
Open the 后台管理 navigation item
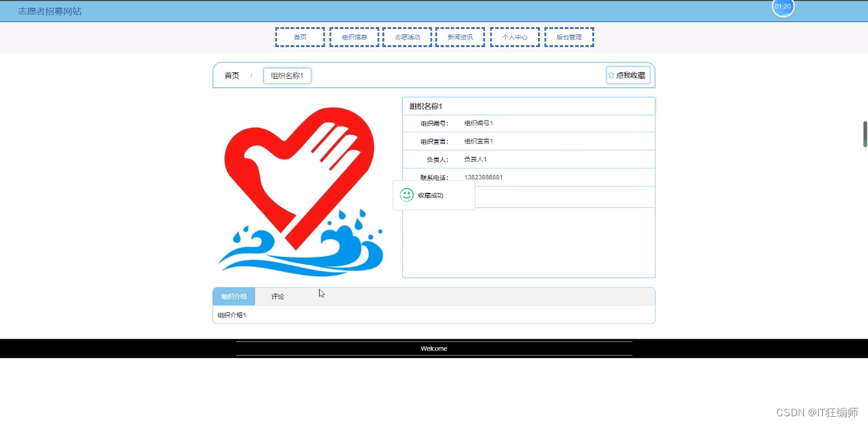coord(569,37)
